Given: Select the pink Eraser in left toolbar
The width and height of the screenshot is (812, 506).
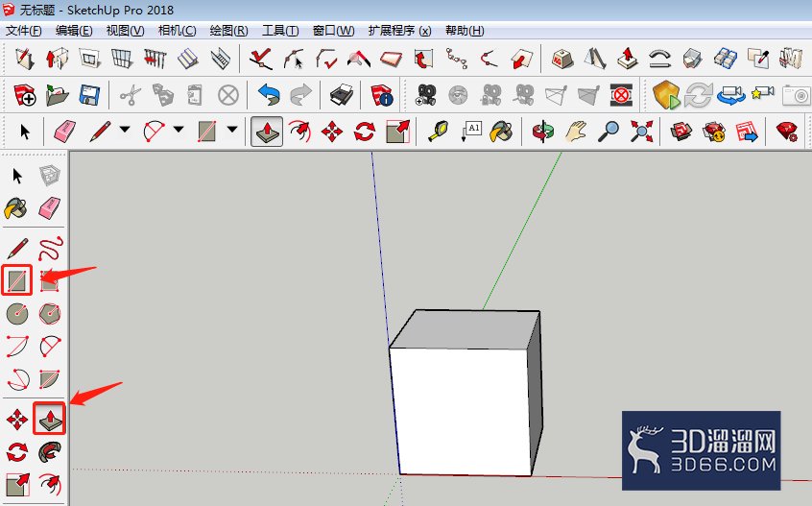Looking at the screenshot, I should tap(50, 208).
